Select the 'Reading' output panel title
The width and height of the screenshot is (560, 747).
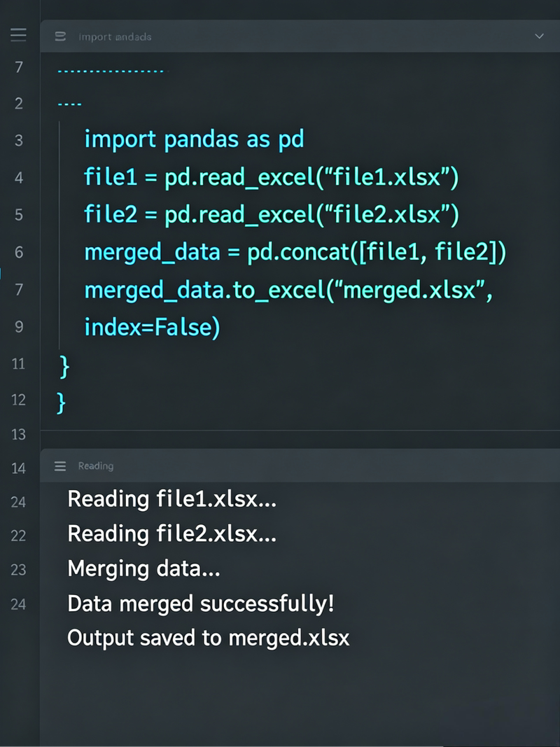click(96, 466)
